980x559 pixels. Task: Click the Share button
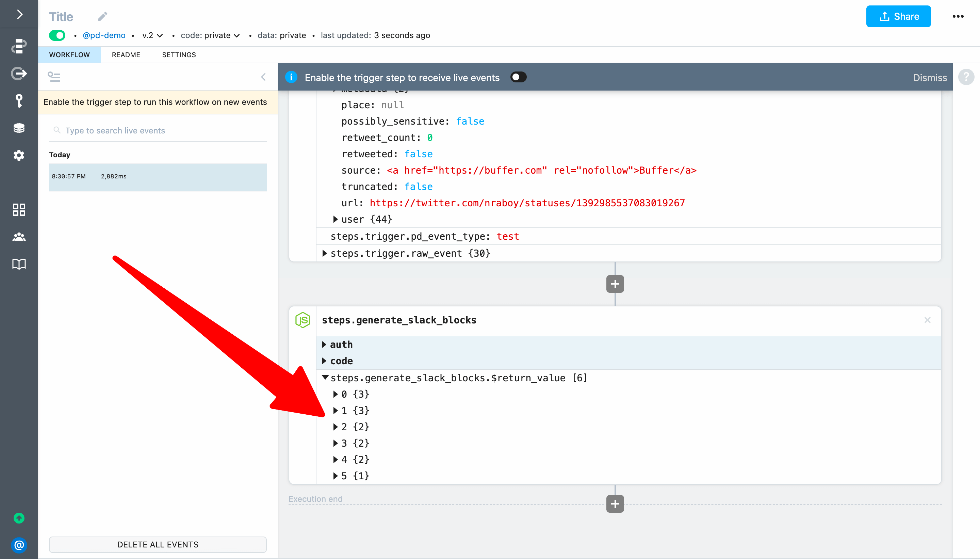pyautogui.click(x=899, y=17)
